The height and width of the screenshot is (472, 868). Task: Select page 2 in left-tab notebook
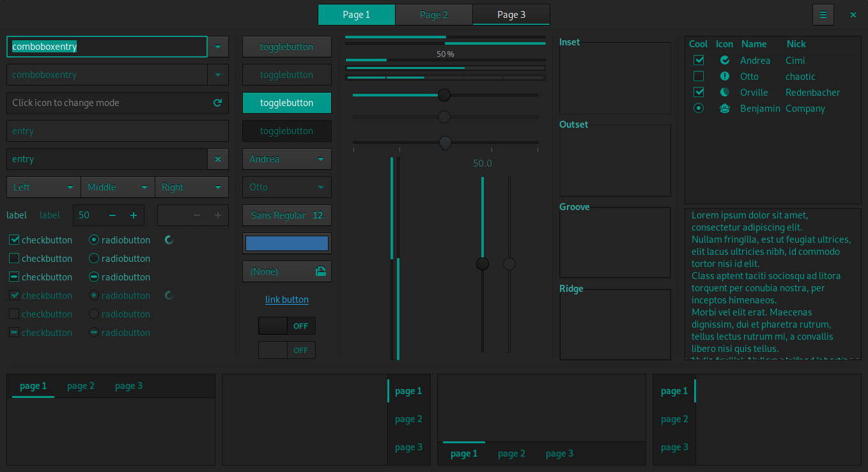click(674, 419)
